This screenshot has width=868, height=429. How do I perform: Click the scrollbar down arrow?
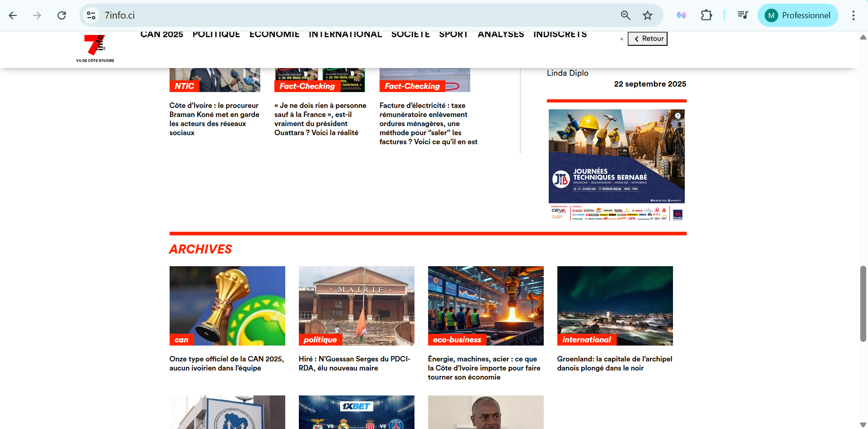click(x=863, y=425)
